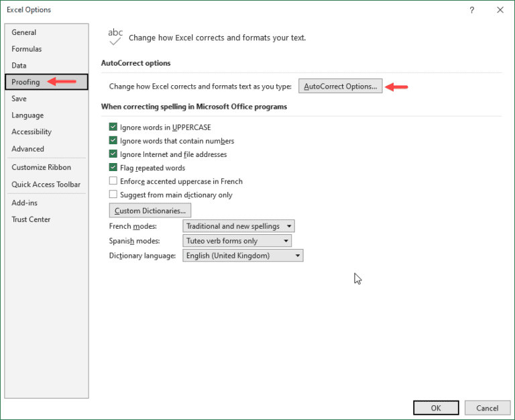Expand the Spanish modes dropdown

click(x=237, y=241)
